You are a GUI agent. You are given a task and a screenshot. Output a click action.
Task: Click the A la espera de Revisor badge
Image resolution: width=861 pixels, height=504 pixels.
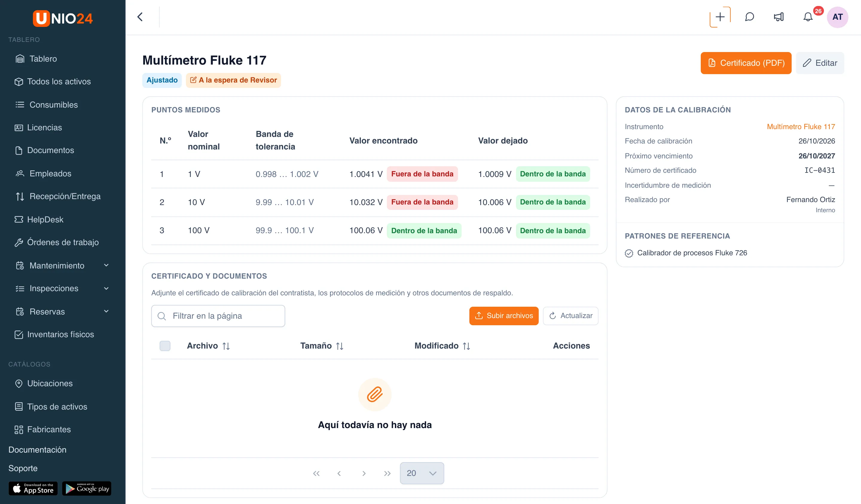click(233, 80)
